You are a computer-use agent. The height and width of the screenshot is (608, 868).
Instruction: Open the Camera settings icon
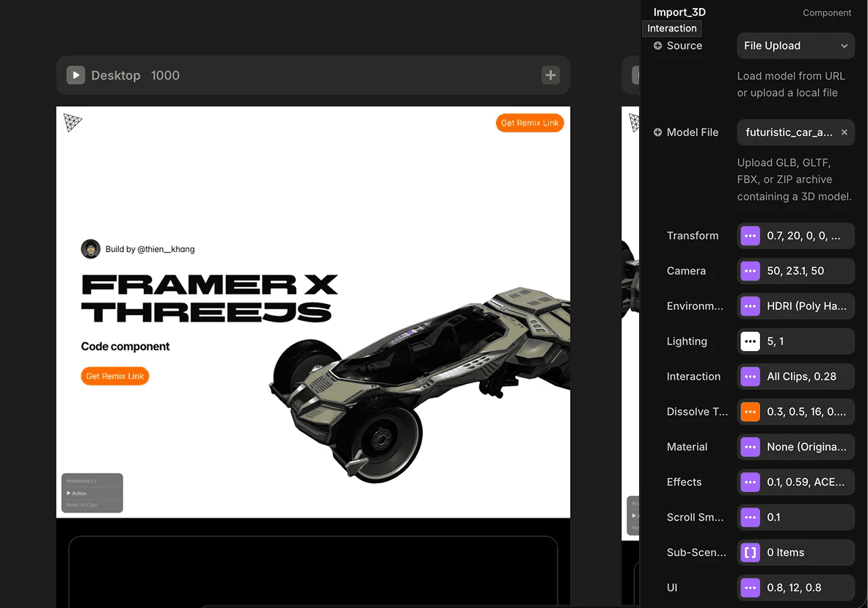tap(750, 271)
